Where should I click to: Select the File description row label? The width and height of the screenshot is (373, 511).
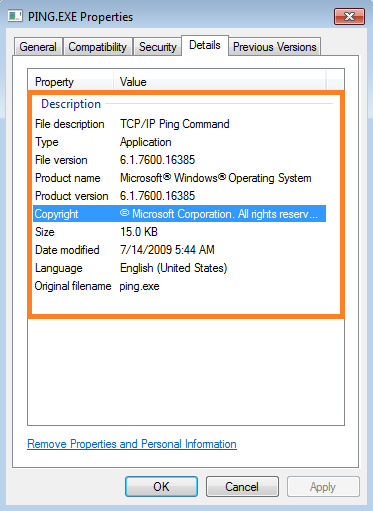pyautogui.click(x=70, y=124)
